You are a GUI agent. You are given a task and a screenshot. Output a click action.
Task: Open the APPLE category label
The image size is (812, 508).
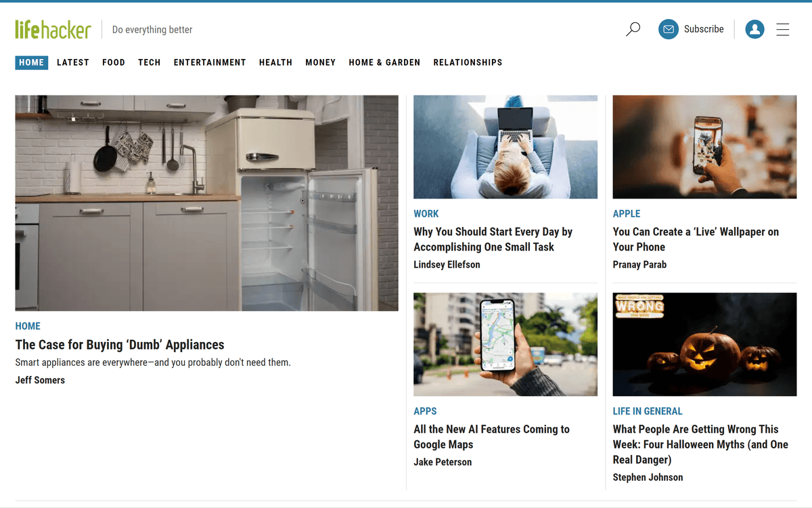point(626,213)
